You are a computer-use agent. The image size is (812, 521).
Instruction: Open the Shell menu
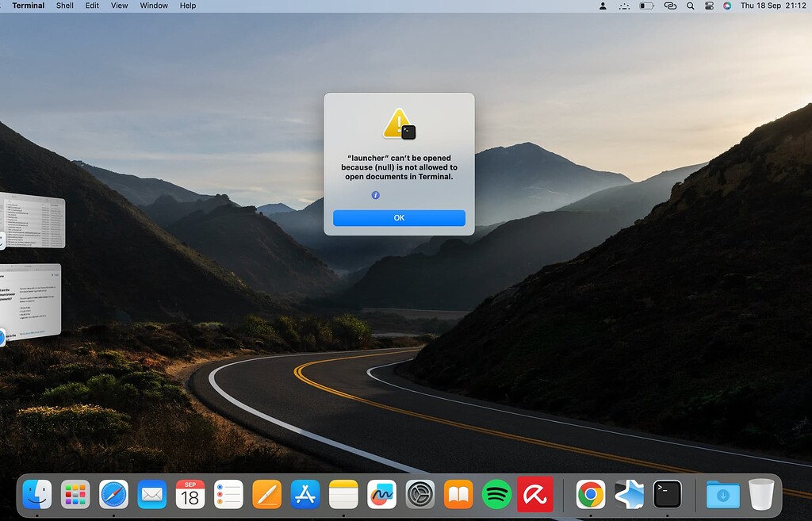click(64, 6)
